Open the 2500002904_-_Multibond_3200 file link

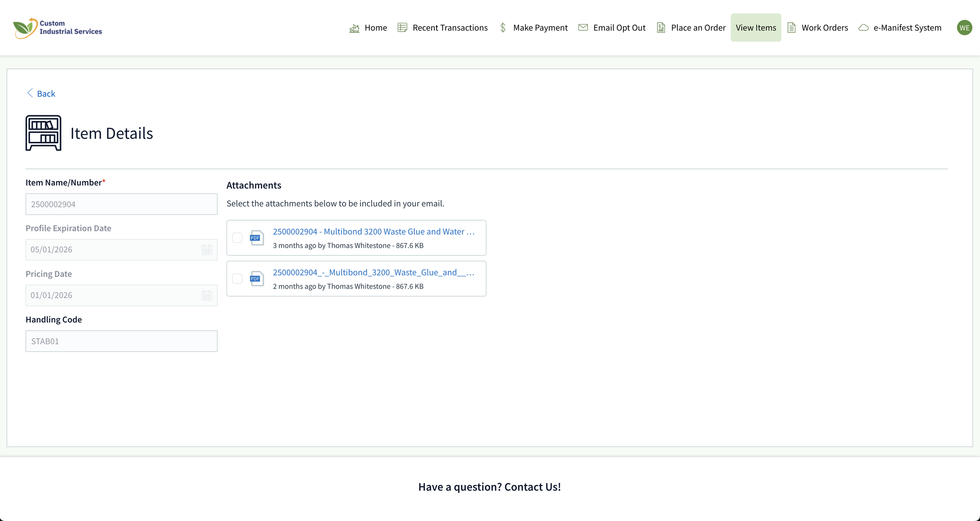point(373,272)
